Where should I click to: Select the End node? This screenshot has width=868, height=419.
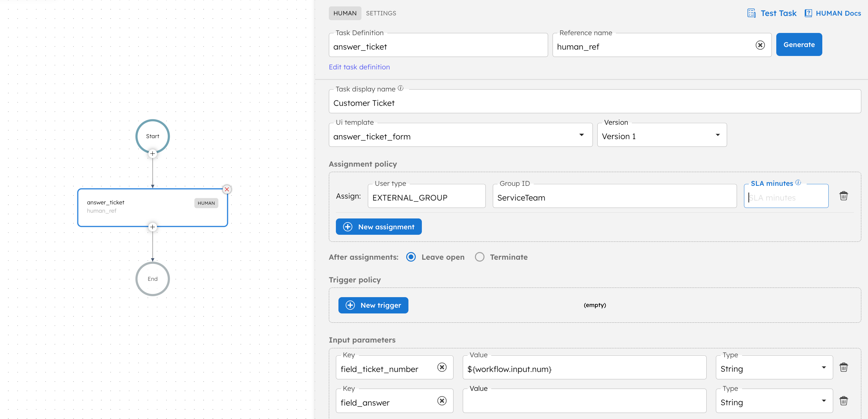[153, 279]
